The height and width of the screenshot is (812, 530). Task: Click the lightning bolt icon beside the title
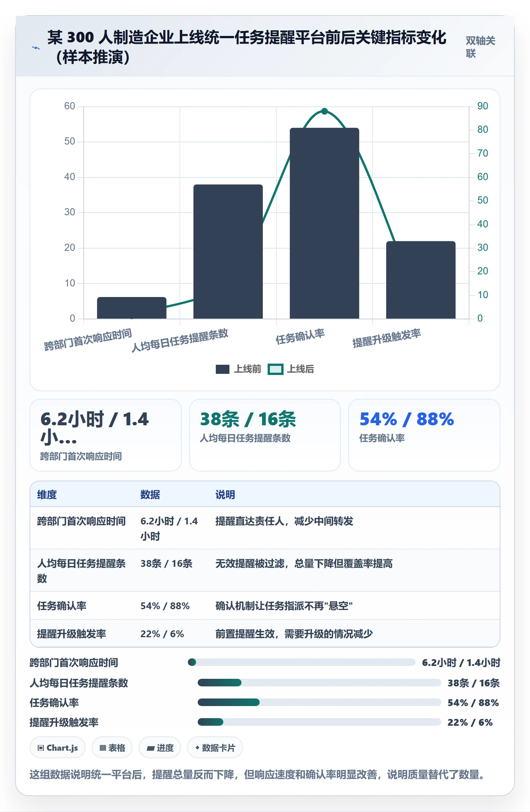pyautogui.click(x=36, y=48)
